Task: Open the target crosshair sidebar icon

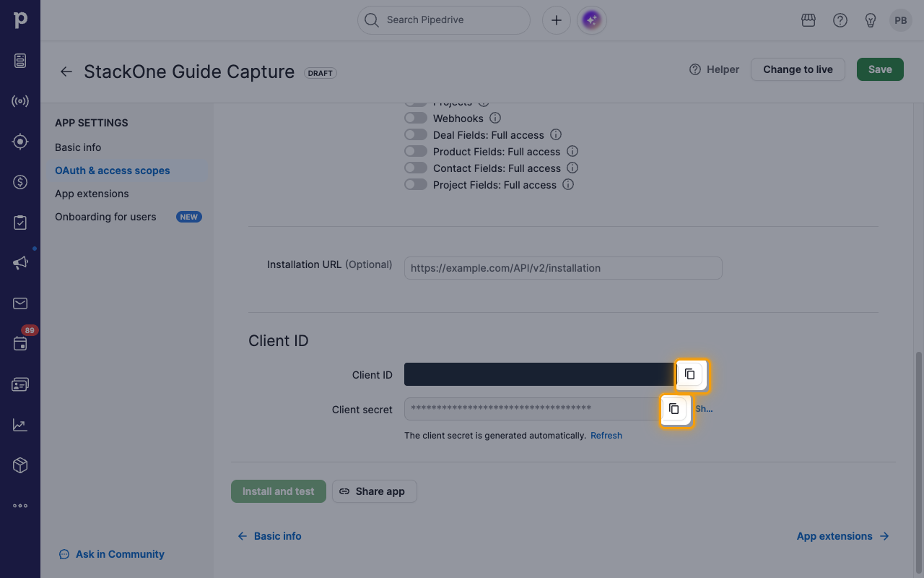Action: (20, 142)
